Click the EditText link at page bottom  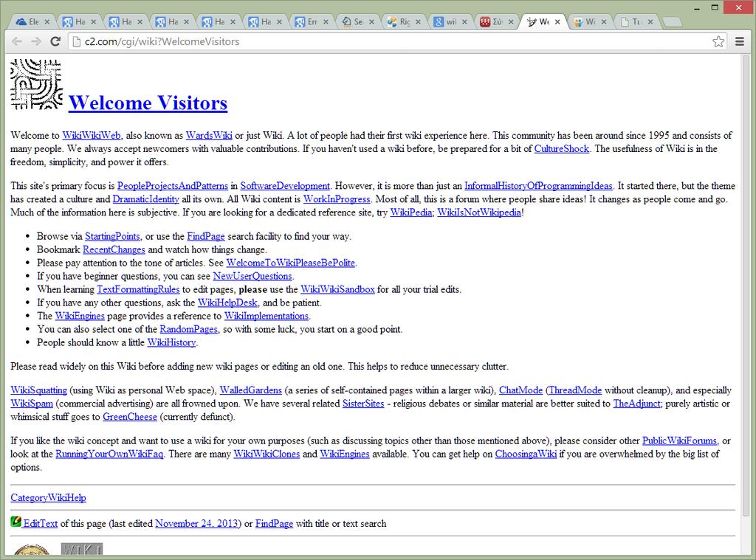coord(41,524)
